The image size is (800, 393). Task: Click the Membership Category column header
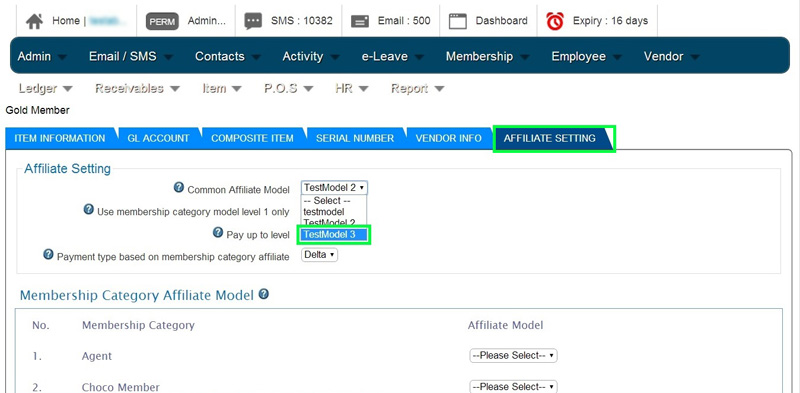click(x=138, y=325)
